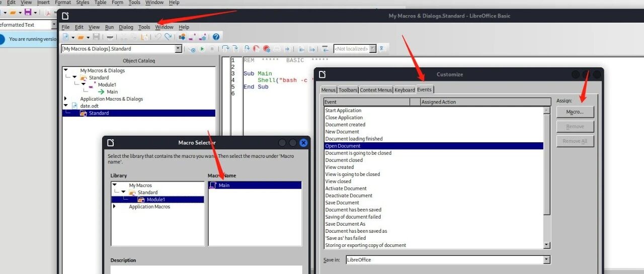
Task: Switch to Context Menus tab
Action: click(x=376, y=90)
